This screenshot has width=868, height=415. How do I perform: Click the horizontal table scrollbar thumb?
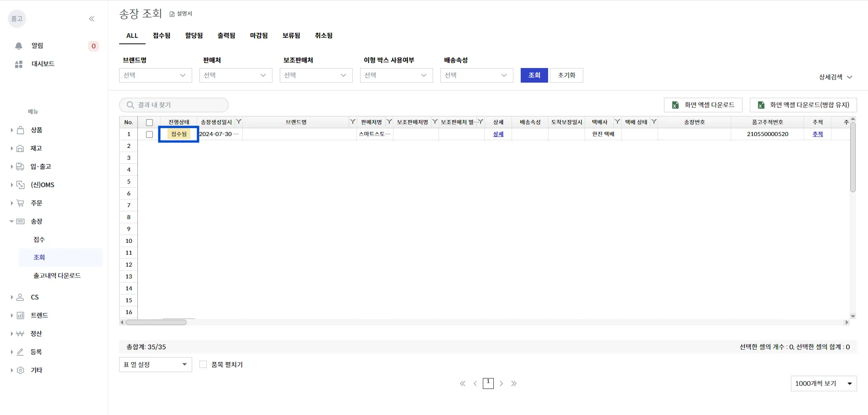click(x=156, y=322)
